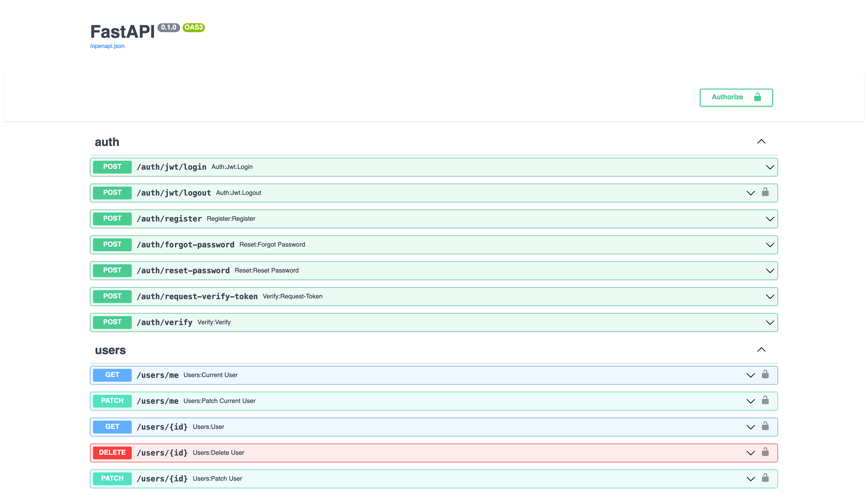Click the lock icon on GET /users/{id}
This screenshot has width=868, height=501.
pyautogui.click(x=765, y=426)
